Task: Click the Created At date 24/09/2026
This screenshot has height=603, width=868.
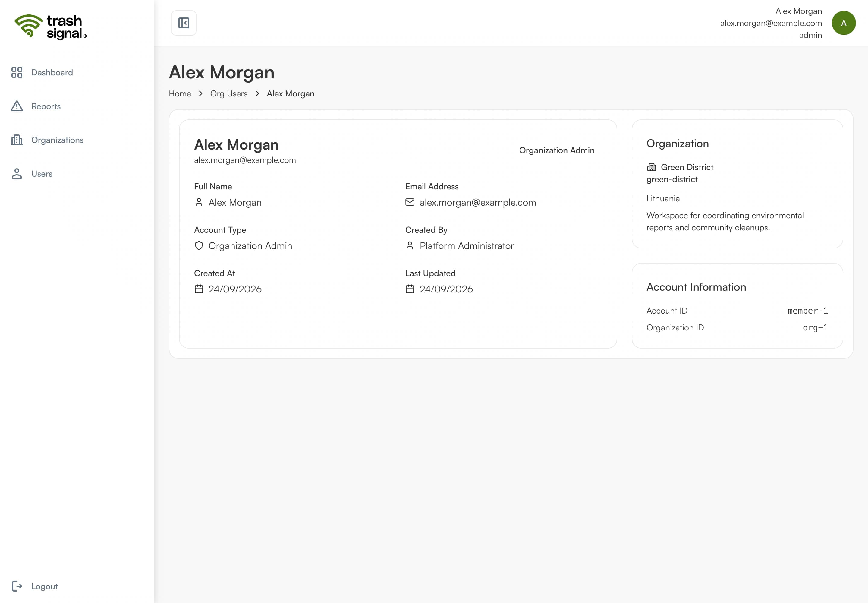Action: [x=235, y=289]
